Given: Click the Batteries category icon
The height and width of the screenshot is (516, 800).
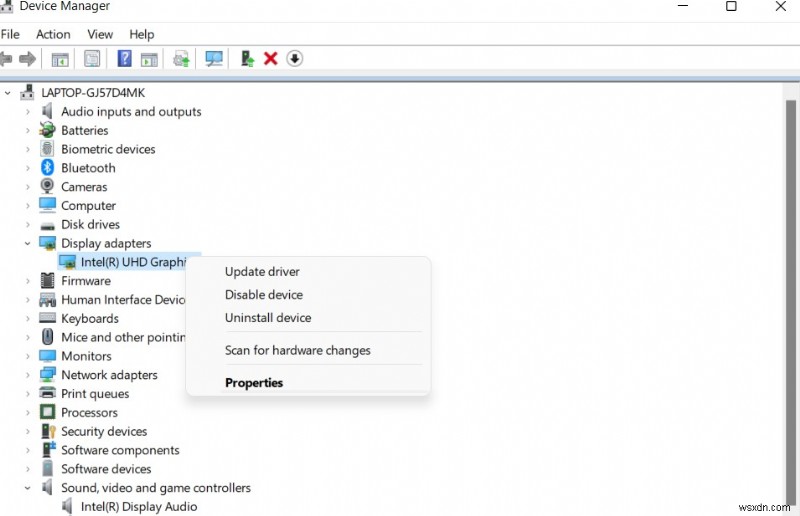Looking at the screenshot, I should click(x=47, y=131).
